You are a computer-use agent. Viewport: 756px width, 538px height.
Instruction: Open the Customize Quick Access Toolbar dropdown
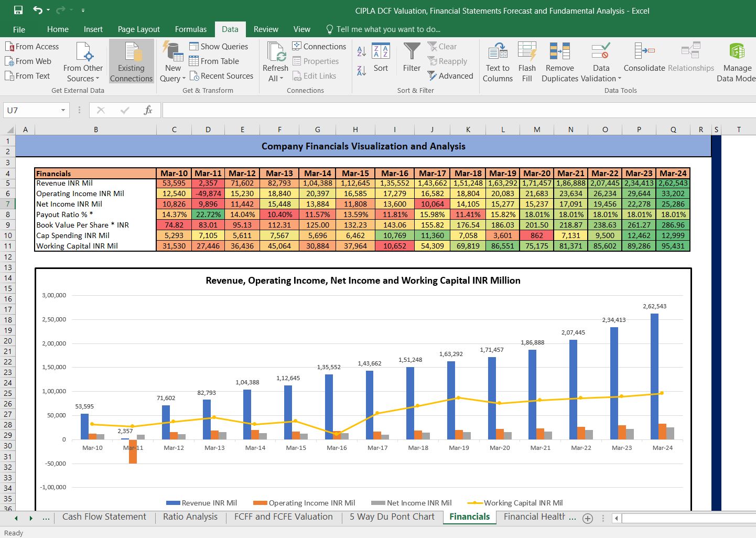(x=83, y=10)
